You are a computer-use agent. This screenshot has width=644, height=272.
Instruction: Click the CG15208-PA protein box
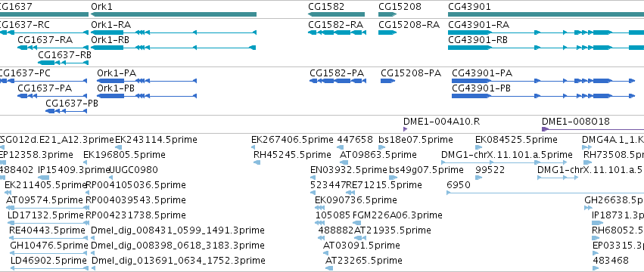pos(387,81)
